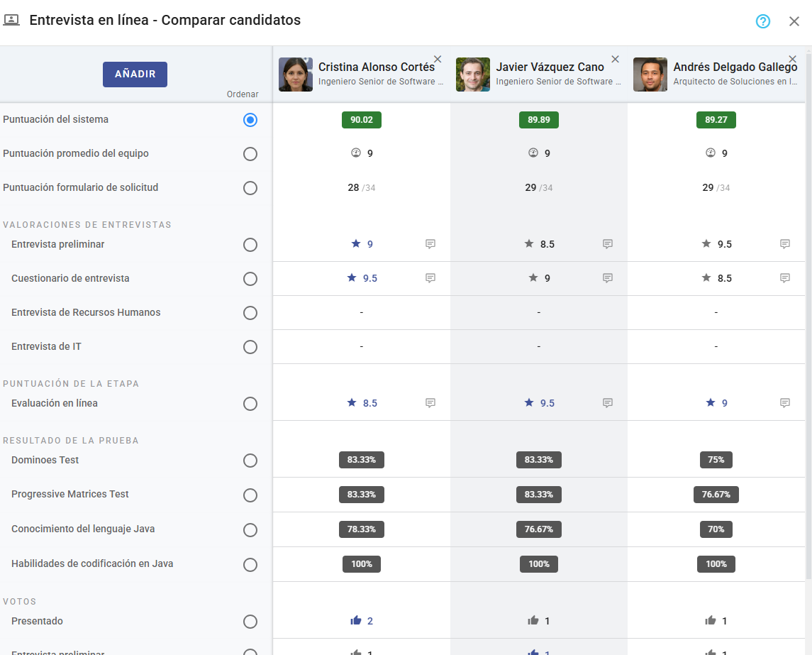Sort by Conocimiento del lenguaje Java
The height and width of the screenshot is (655, 812).
[250, 530]
